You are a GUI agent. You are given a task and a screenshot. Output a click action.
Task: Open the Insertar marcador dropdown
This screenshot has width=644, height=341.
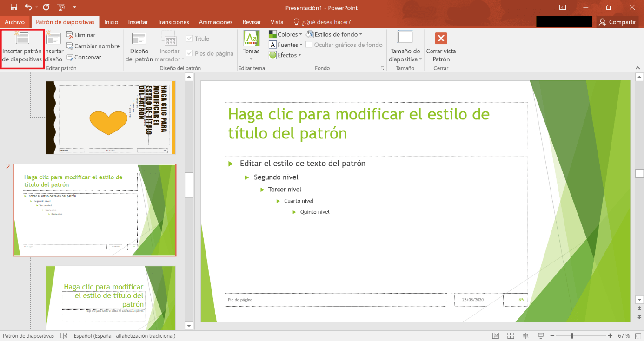[169, 48]
